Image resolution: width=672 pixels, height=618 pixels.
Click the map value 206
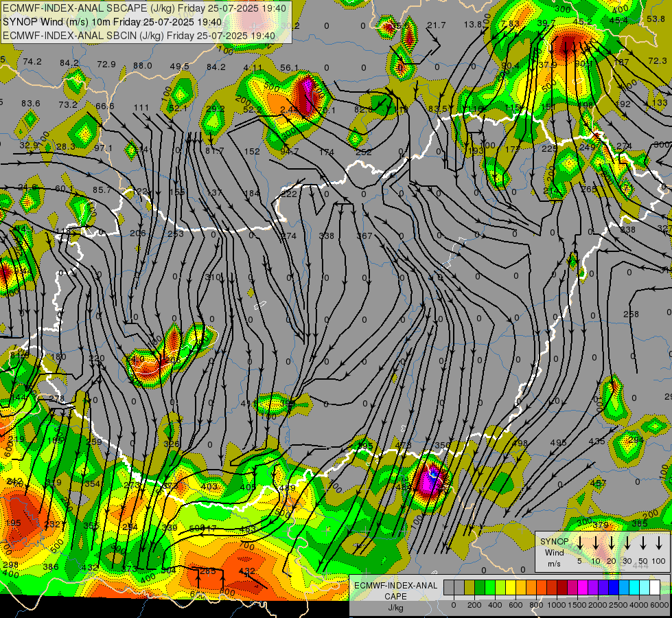point(137,233)
